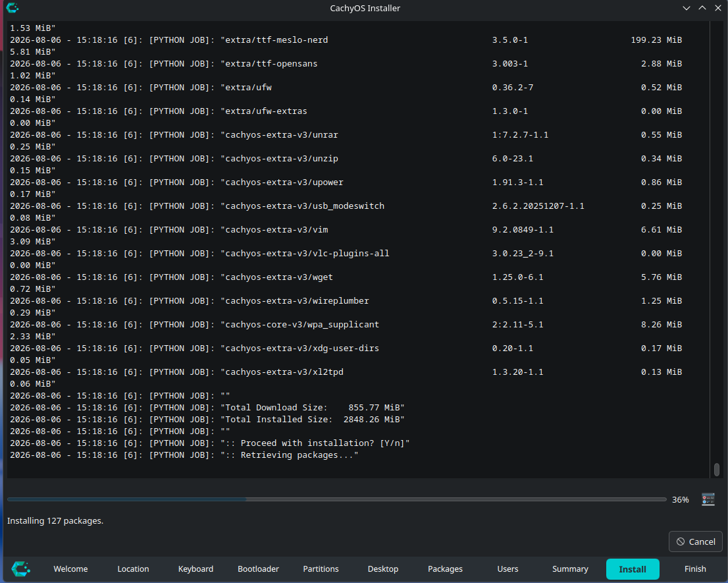
Task: Click the "Retrieving packages..." log line
Action: coord(184,455)
